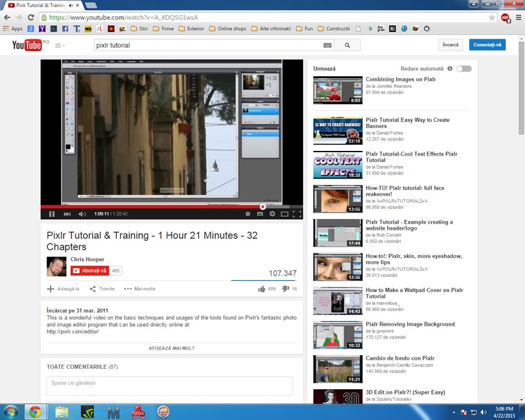
Task: Open the 'Cambio de fondo con Pixlr' thumbnail
Action: click(338, 369)
